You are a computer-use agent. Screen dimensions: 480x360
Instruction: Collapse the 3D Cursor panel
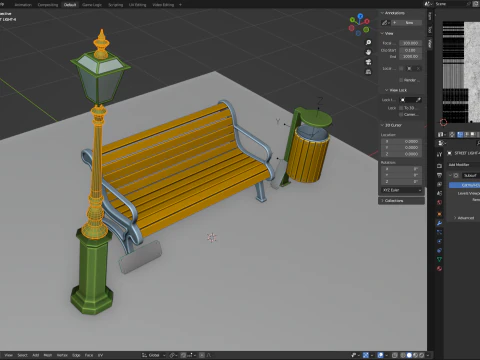point(382,125)
